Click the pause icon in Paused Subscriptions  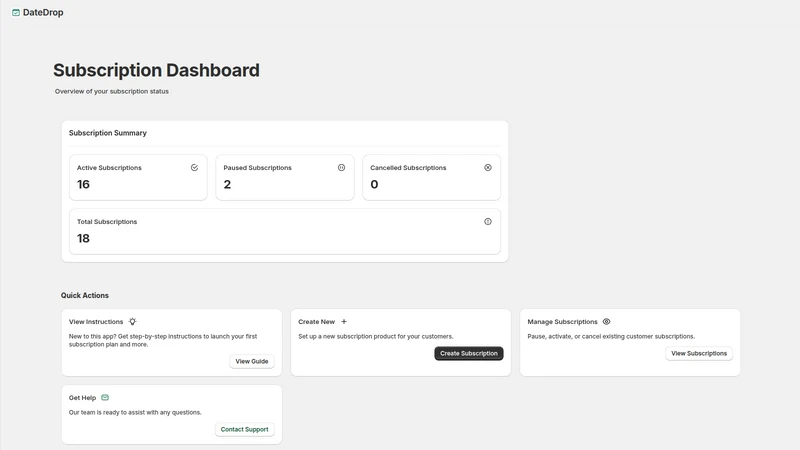click(341, 167)
